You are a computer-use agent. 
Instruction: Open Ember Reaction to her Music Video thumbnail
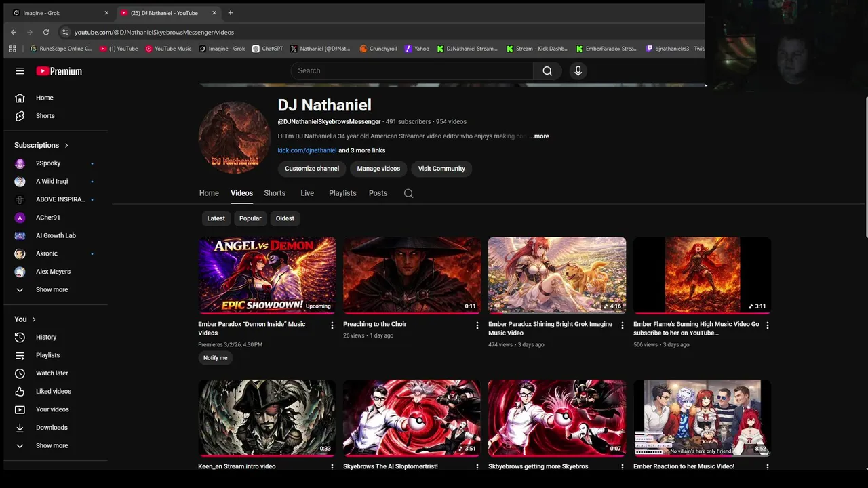point(702,418)
